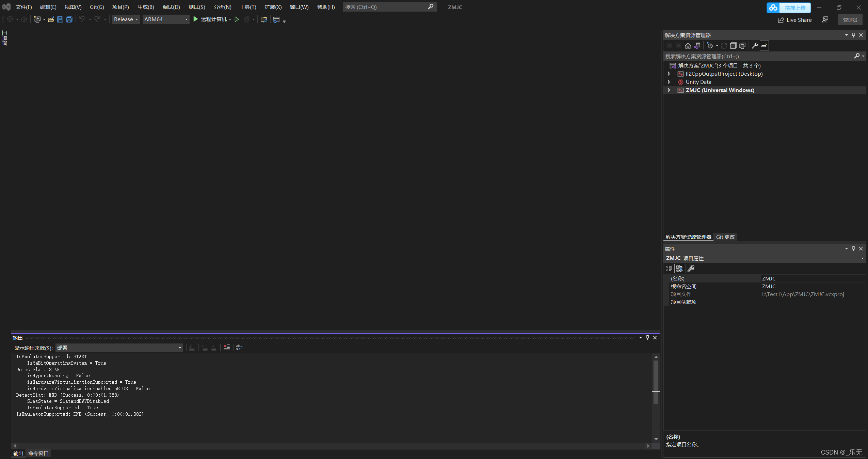Click the Save All toolbar icon
This screenshot has height=459, width=868.
click(69, 19)
